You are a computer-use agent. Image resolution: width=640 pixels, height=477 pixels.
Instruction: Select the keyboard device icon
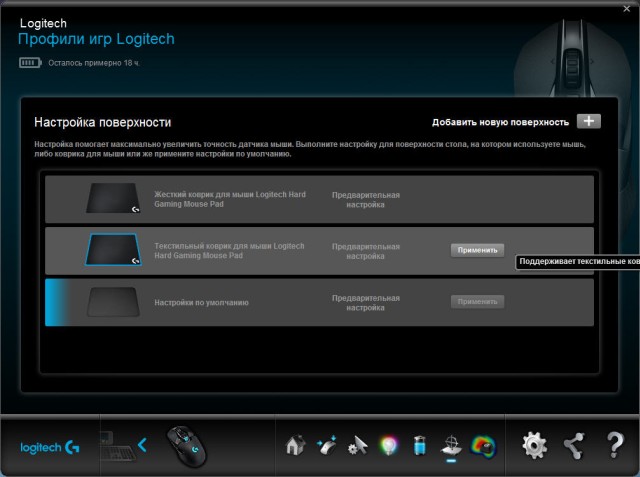(x=117, y=447)
